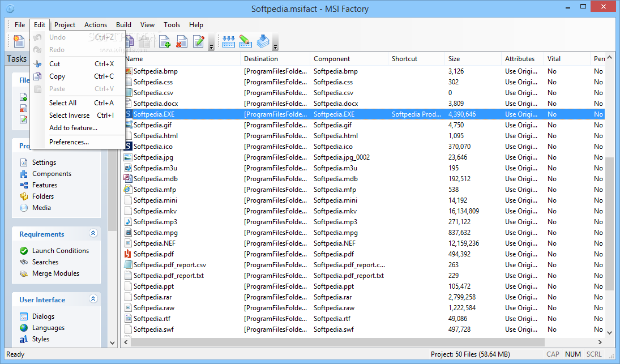
Task: Click the file list scroll-right arrow
Action: (600, 342)
